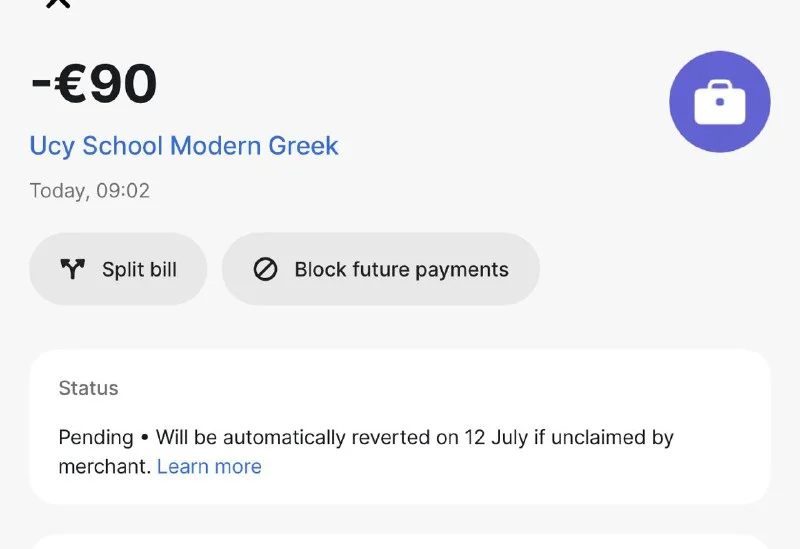Tap the word 'merchant.' before Learn more

click(x=104, y=466)
